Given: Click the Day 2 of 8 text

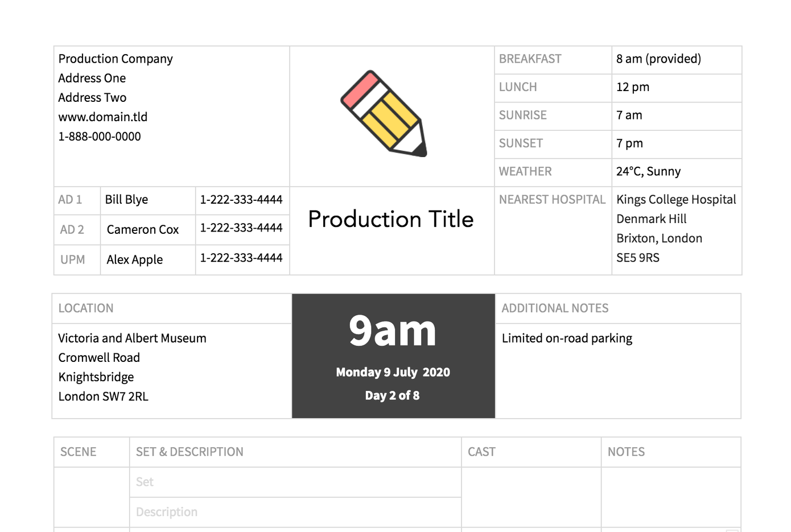Looking at the screenshot, I should (392, 395).
